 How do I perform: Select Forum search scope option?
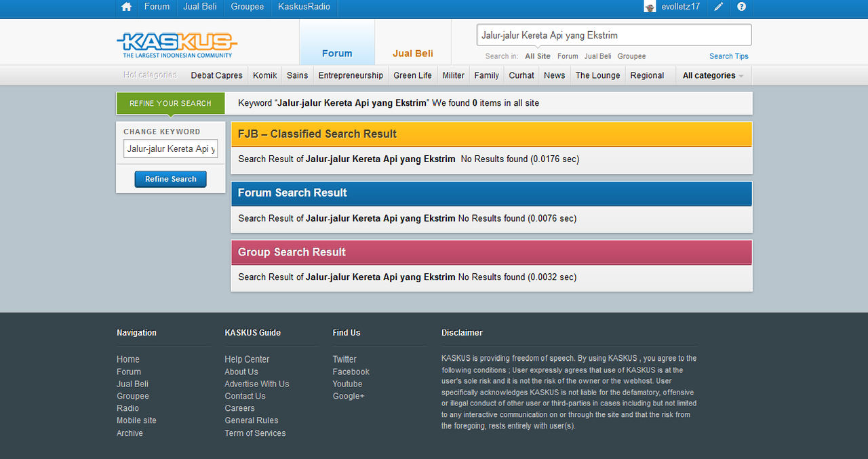pyautogui.click(x=568, y=56)
